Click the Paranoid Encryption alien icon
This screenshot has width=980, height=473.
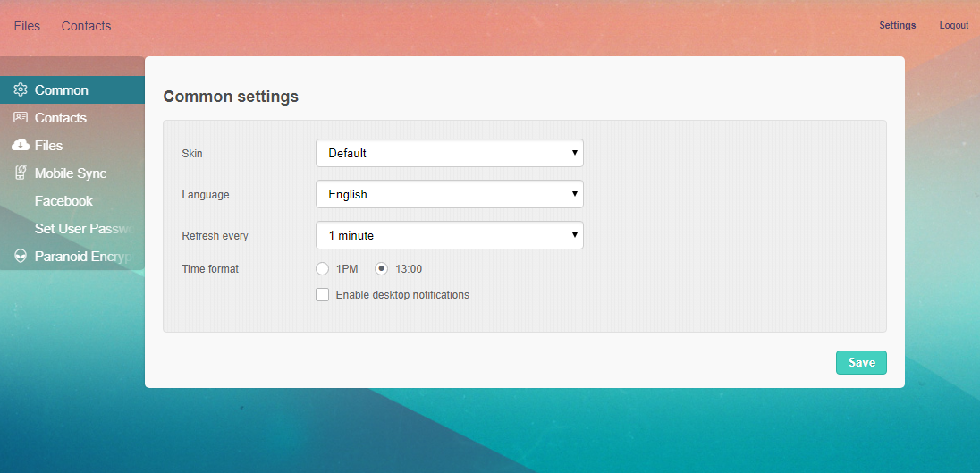(21, 257)
